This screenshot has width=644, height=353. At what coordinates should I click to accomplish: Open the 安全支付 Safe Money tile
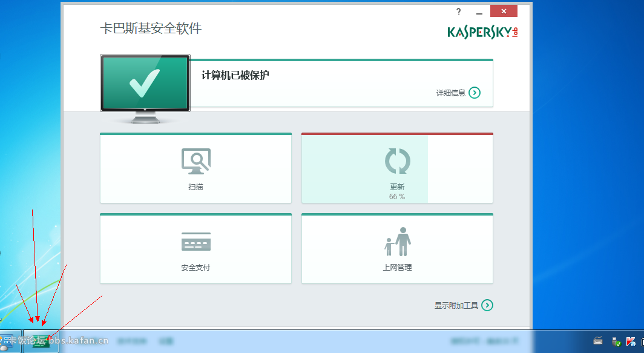pos(195,249)
